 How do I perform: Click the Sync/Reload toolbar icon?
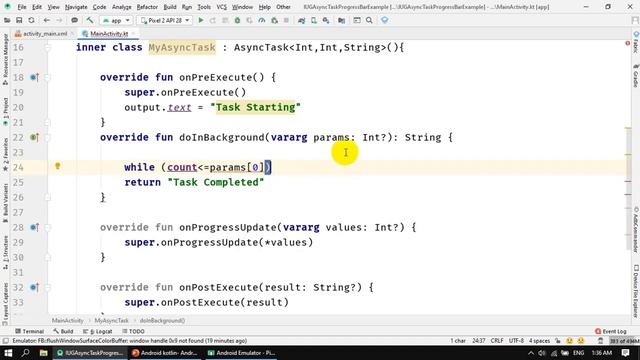pos(31,20)
